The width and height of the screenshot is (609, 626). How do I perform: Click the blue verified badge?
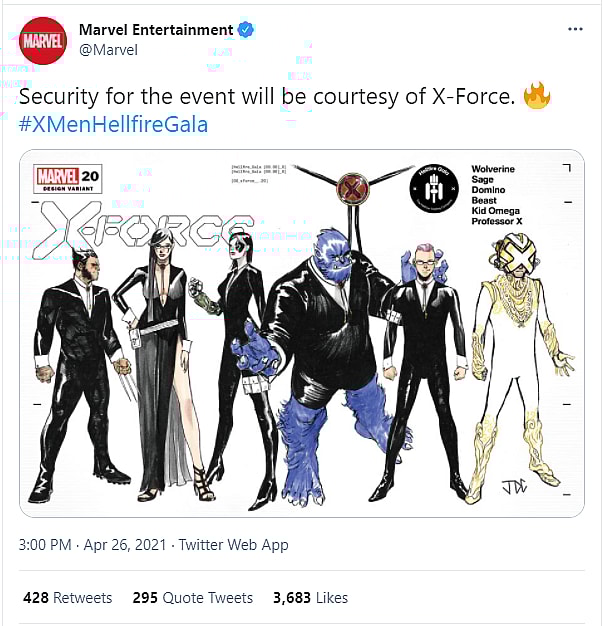click(x=246, y=30)
